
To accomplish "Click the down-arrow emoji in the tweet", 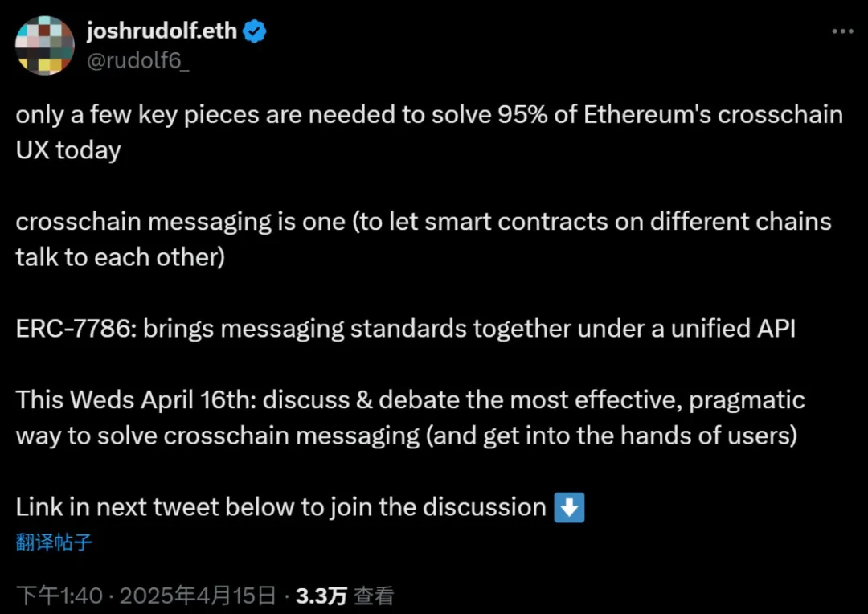I will (x=570, y=508).
